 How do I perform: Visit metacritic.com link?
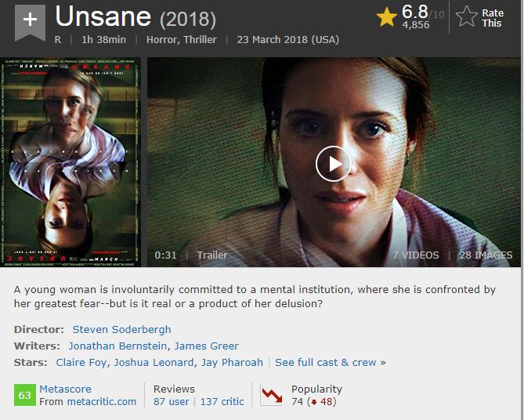(102, 401)
